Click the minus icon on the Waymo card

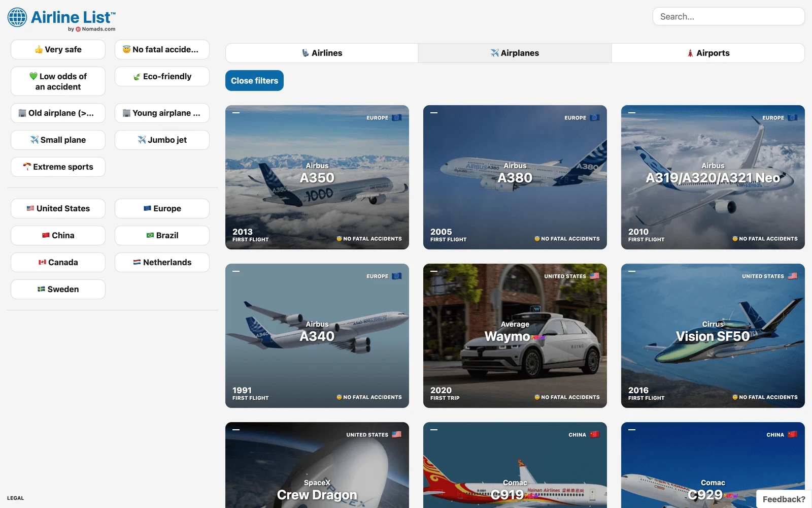434,271
